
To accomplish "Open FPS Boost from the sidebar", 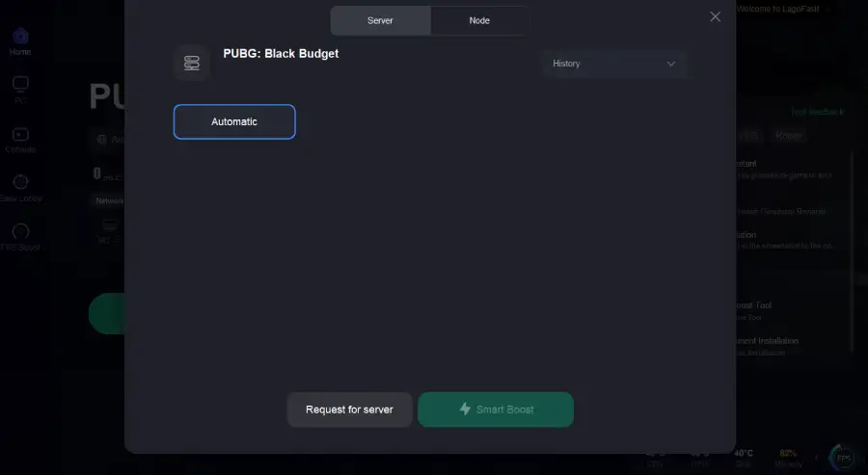I will (20, 235).
